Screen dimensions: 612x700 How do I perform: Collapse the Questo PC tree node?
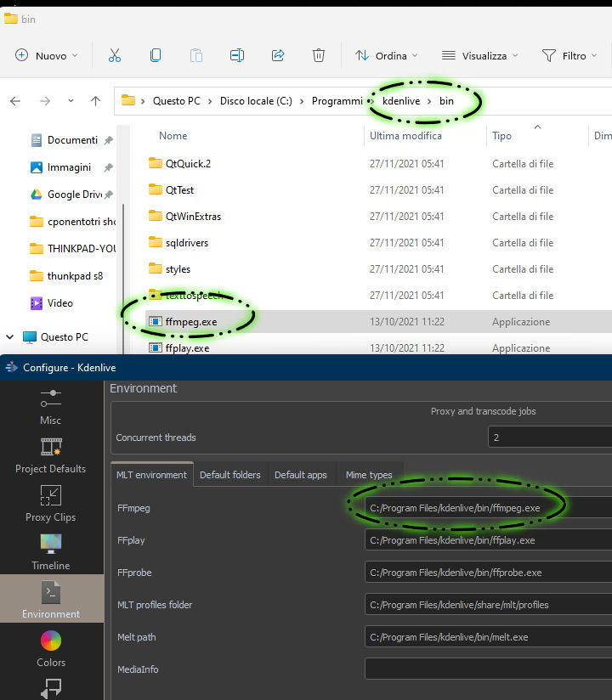10,337
